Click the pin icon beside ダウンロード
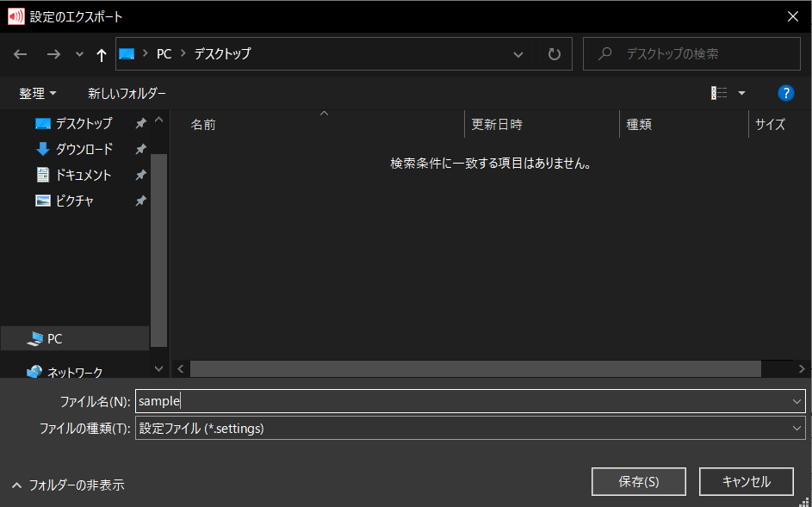Viewport: 812px width, 507px height. coord(140,149)
